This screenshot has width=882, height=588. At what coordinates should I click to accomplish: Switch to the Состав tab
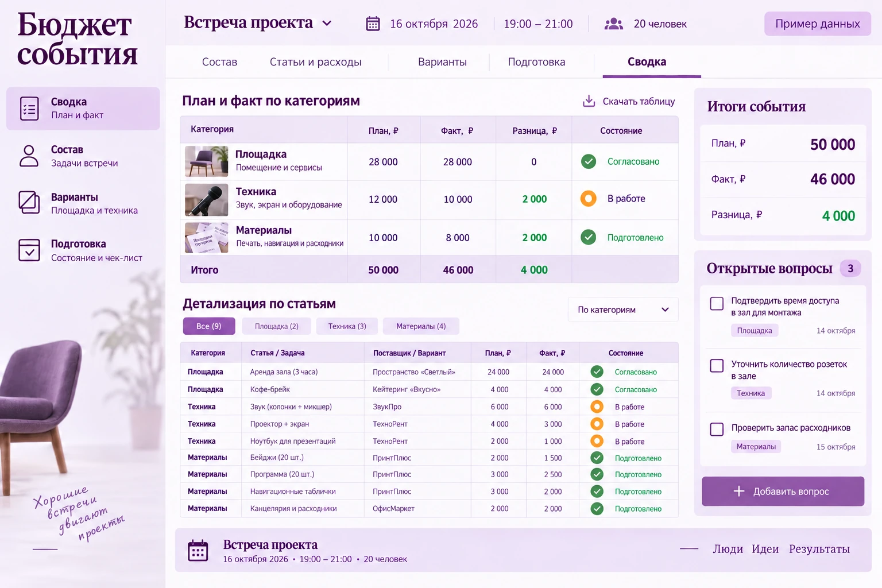pyautogui.click(x=219, y=62)
